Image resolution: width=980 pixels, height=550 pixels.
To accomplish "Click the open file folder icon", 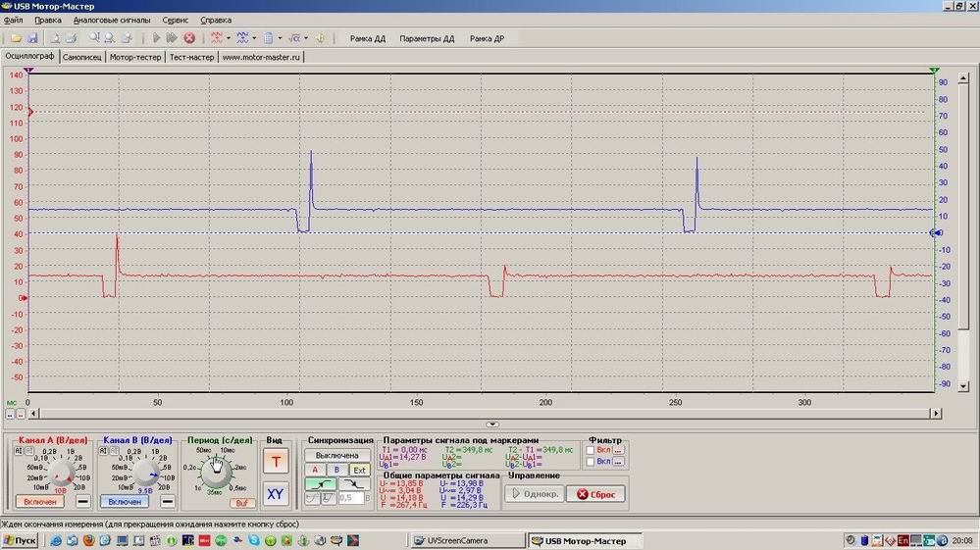I will 16,38.
